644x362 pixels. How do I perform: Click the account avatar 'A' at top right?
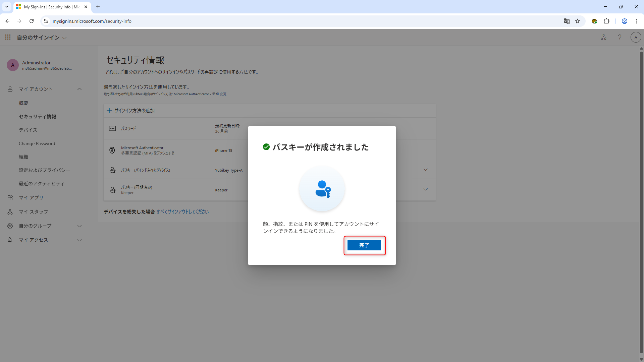coord(636,37)
